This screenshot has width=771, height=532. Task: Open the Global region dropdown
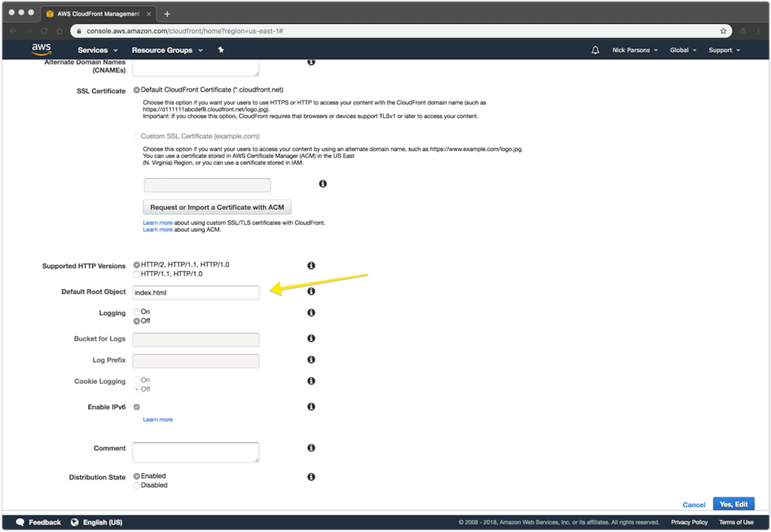(683, 50)
